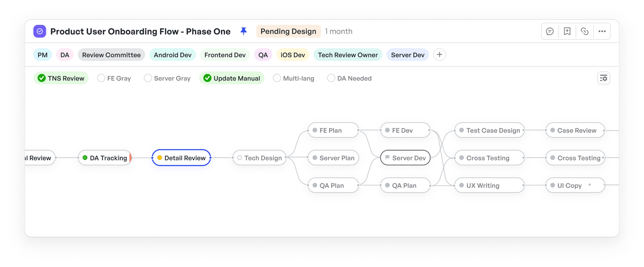Open the comments speech bubble icon

(x=550, y=31)
